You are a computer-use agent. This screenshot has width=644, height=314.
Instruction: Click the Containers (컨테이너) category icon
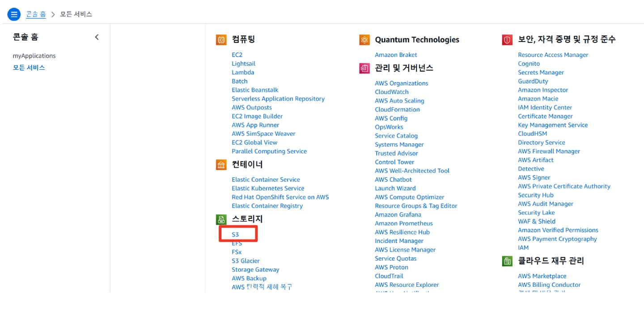tap(221, 165)
